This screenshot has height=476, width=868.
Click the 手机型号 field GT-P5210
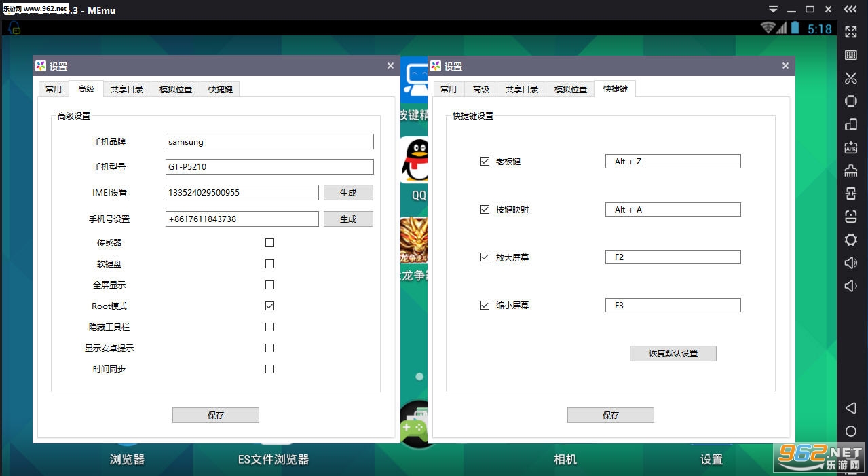point(269,166)
